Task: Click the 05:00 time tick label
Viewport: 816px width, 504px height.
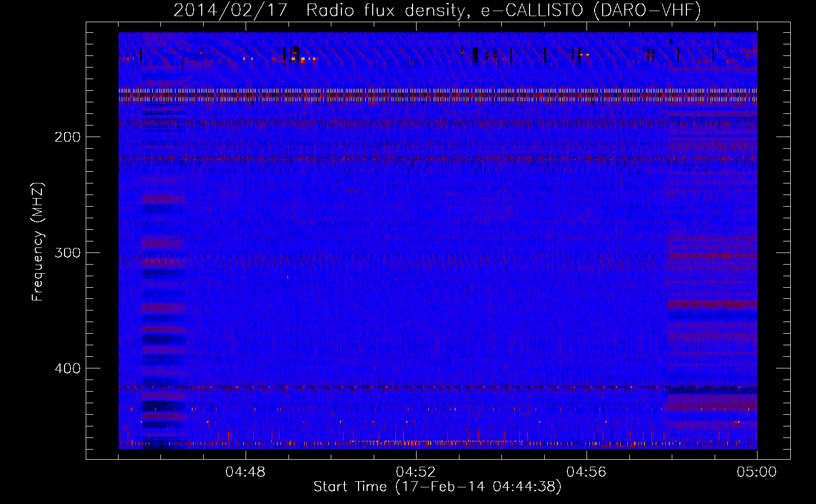Action: pyautogui.click(x=756, y=472)
